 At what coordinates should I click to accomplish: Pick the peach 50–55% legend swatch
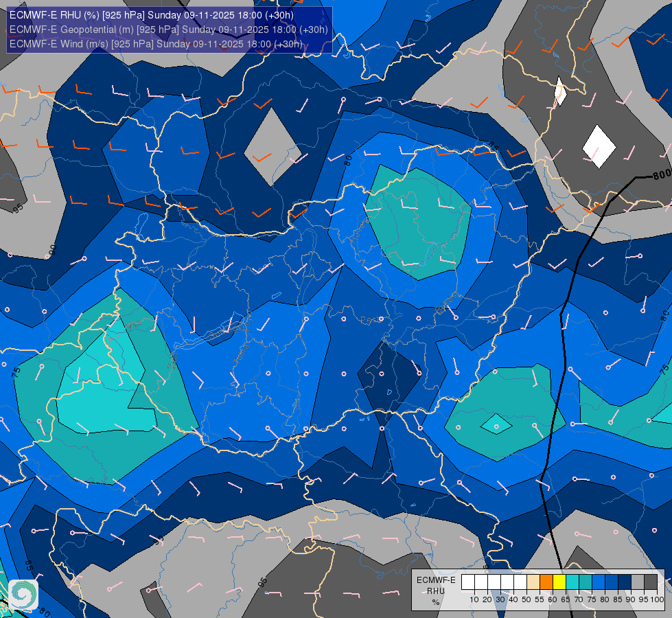533,582
